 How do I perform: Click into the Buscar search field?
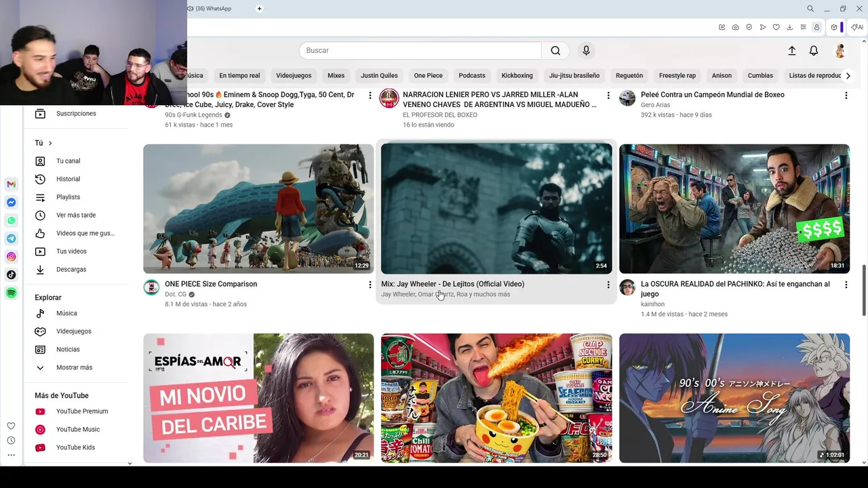[420, 51]
